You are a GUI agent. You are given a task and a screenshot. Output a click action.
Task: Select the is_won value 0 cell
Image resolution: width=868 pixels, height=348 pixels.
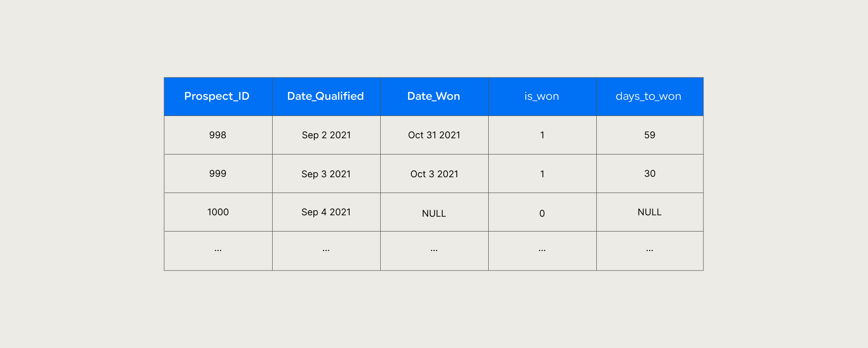[x=542, y=213]
